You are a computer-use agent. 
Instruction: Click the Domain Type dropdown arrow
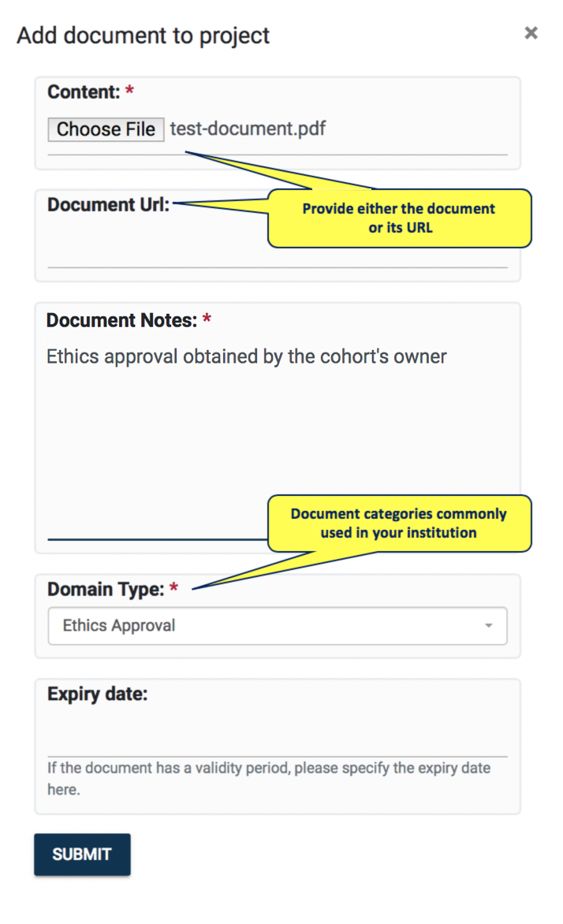tap(489, 626)
